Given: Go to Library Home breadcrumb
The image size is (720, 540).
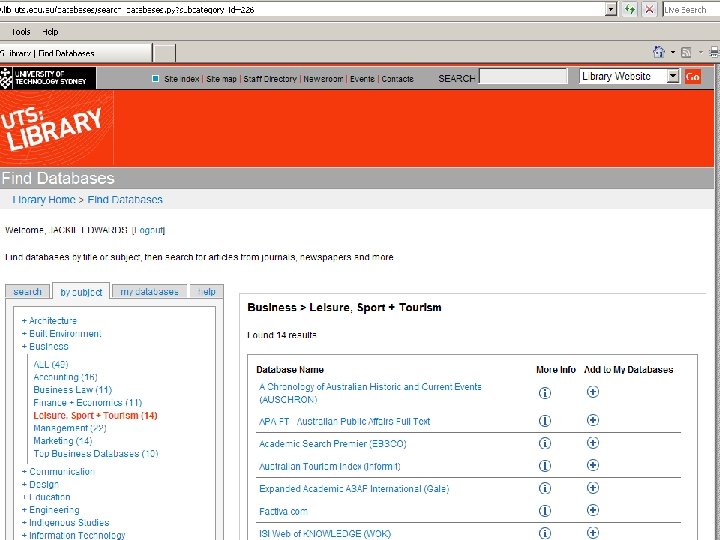Looking at the screenshot, I should pos(44,200).
